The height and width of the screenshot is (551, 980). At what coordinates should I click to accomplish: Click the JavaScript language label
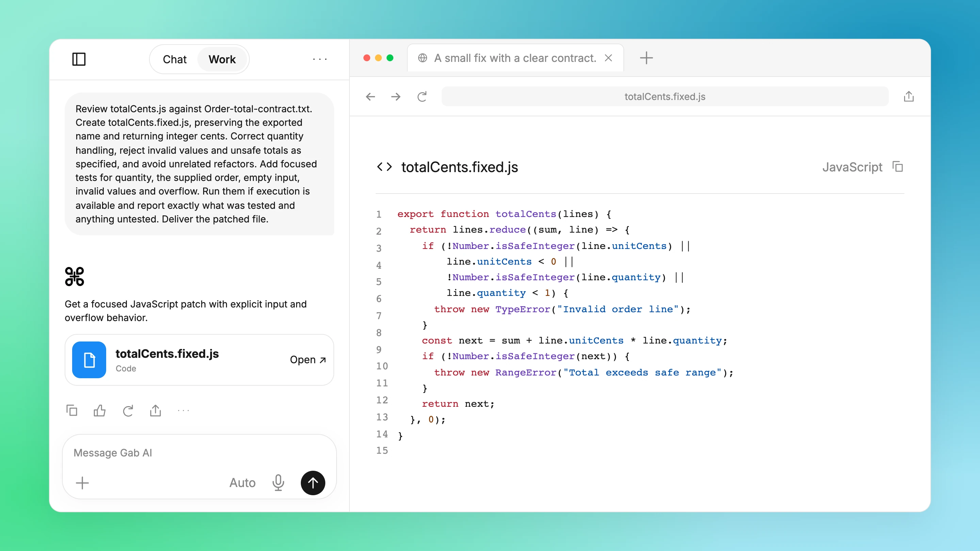pyautogui.click(x=852, y=167)
